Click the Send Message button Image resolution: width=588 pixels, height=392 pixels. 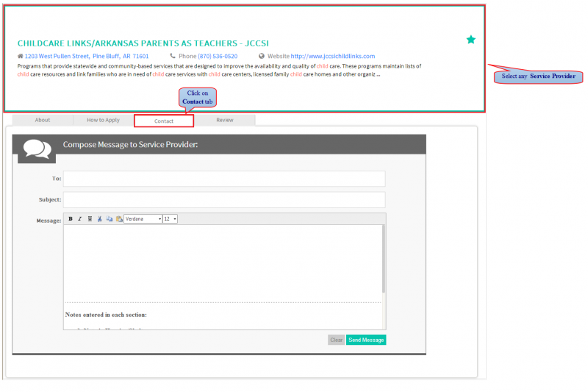(366, 340)
